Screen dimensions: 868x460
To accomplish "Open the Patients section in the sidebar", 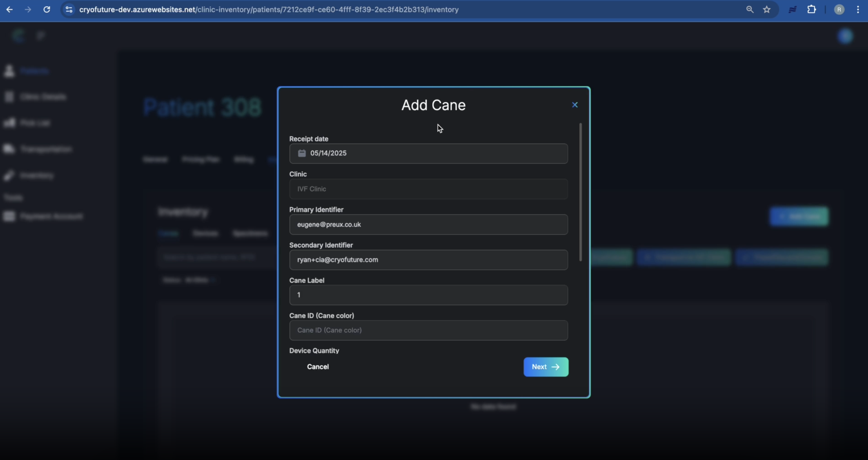I will 34,71.
